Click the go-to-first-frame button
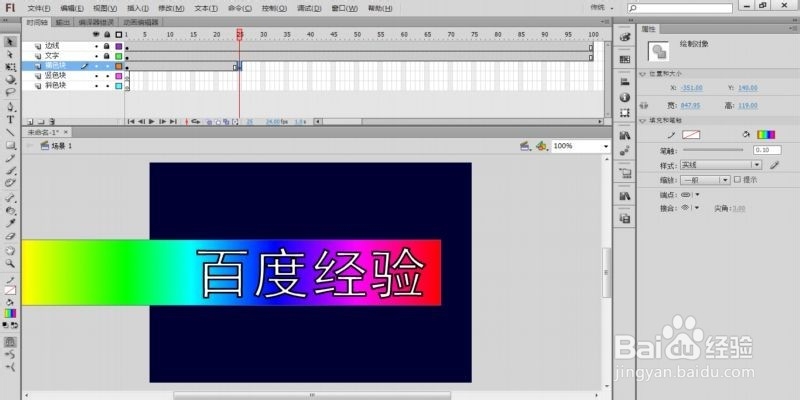The height and width of the screenshot is (400, 800). point(131,121)
